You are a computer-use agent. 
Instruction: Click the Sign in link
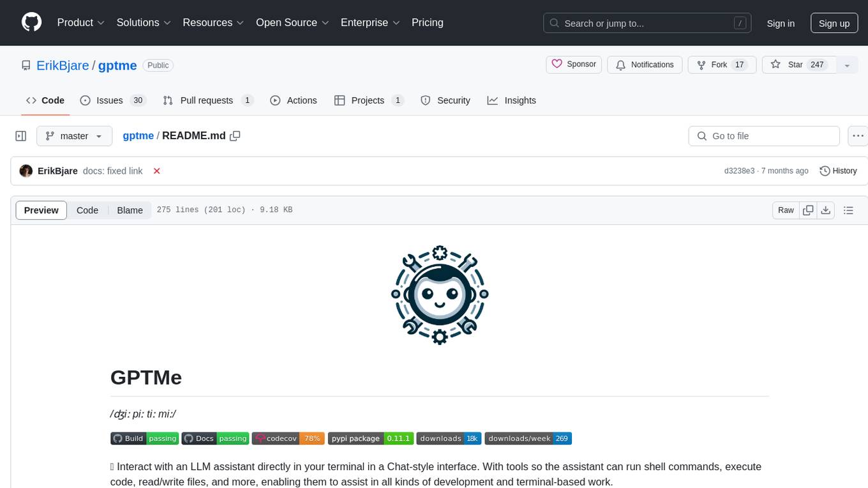[781, 23]
